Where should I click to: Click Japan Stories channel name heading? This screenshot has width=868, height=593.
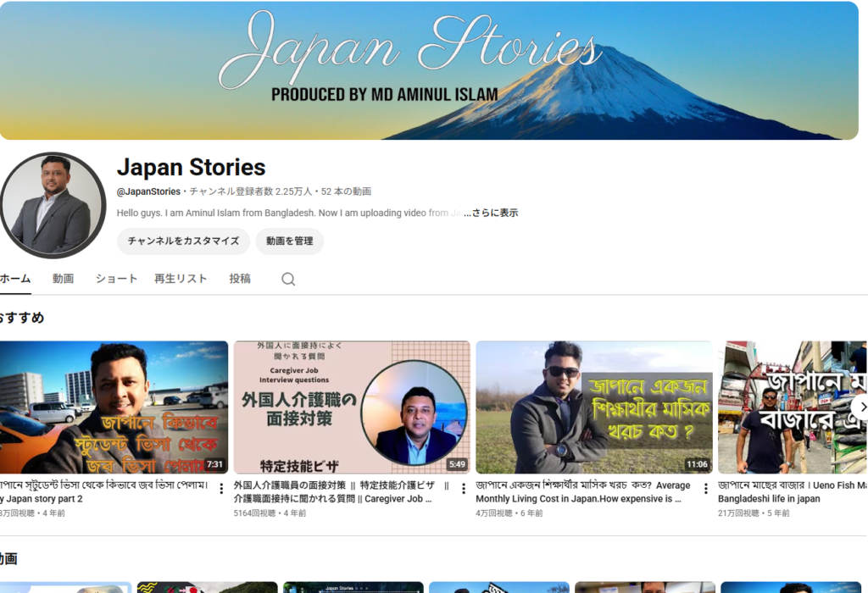click(191, 167)
